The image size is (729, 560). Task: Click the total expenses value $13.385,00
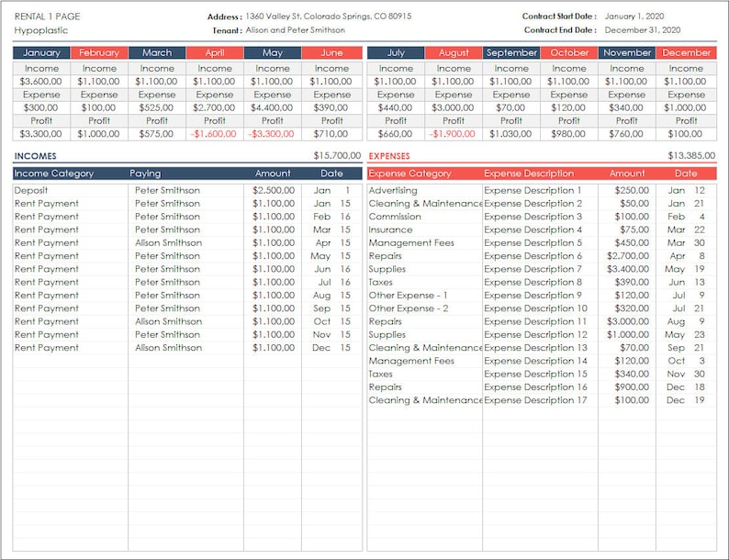click(x=691, y=155)
